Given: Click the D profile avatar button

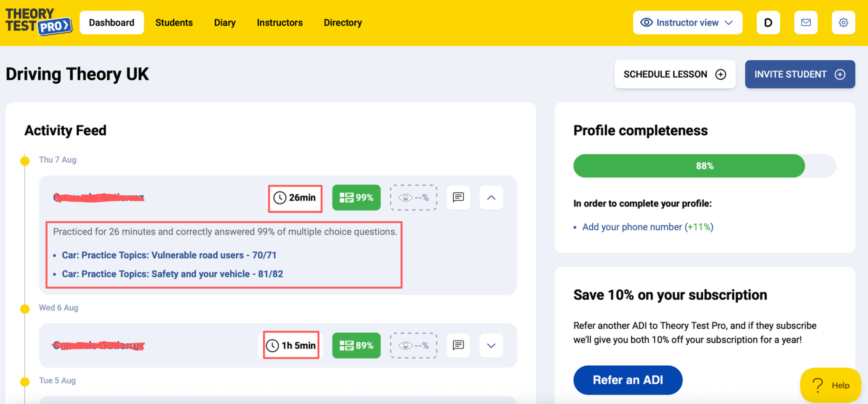Looking at the screenshot, I should (x=768, y=22).
